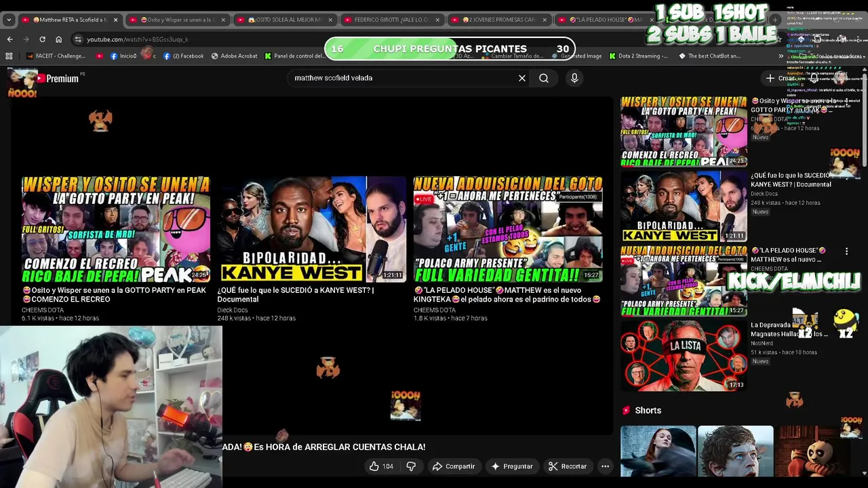Click the video title 'Es HORA de ARREGLAR CUENTAS CHALA!'
The image size is (868, 488).
pyautogui.click(x=324, y=447)
